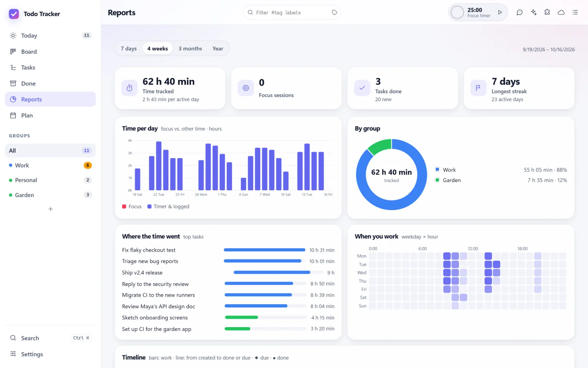Open the Done section
Viewport: 588px width, 368px height.
50,84
